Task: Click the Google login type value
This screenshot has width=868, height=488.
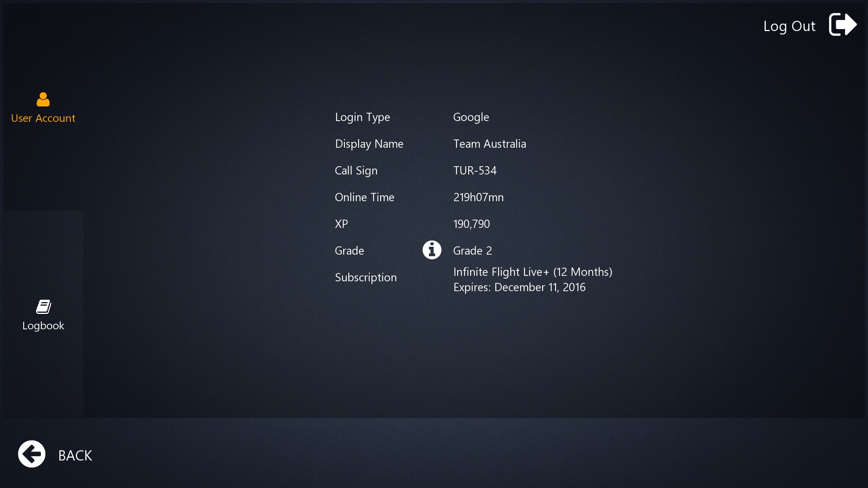Action: click(x=471, y=117)
